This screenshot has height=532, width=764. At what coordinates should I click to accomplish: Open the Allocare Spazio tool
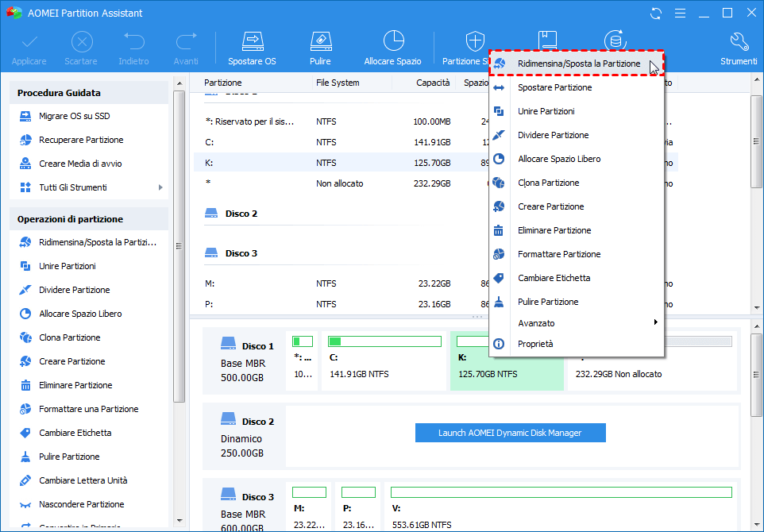(392, 48)
